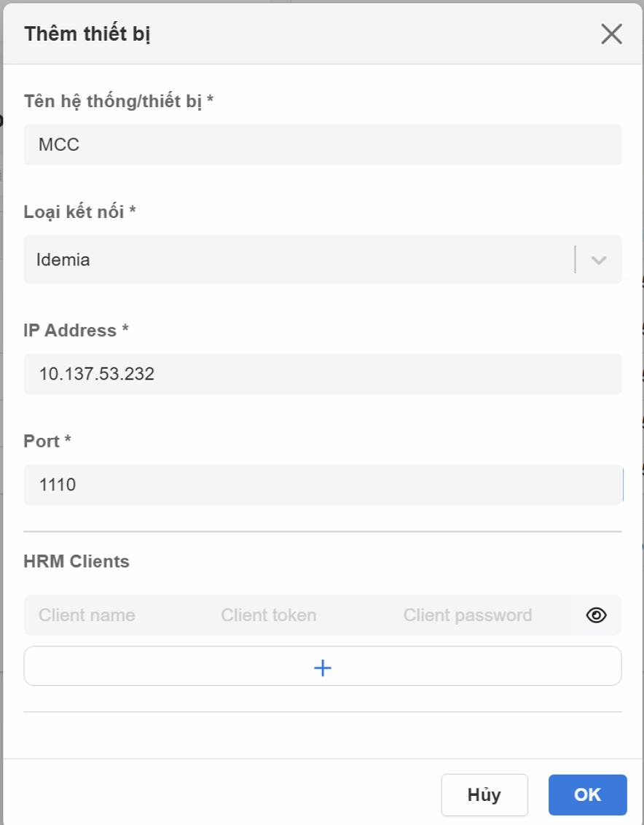Select the Port field containing 1110
The height and width of the screenshot is (825, 644).
[323, 485]
